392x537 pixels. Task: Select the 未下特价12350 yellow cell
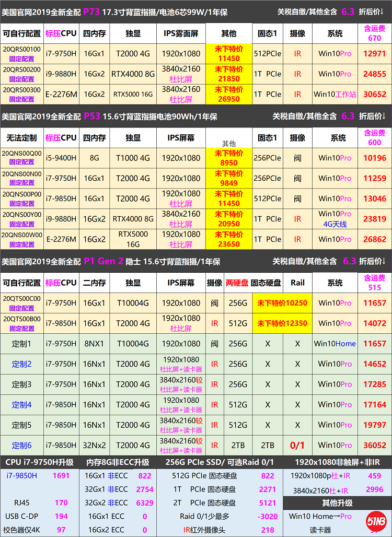point(282,323)
